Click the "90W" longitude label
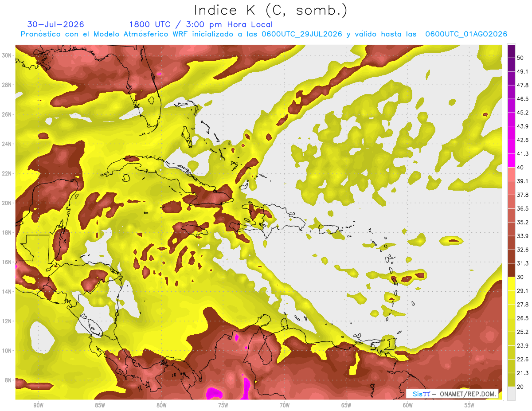 pos(38,405)
